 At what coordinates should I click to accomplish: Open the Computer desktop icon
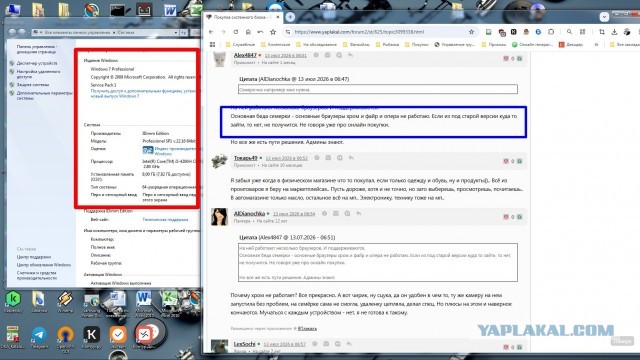[12, 9]
